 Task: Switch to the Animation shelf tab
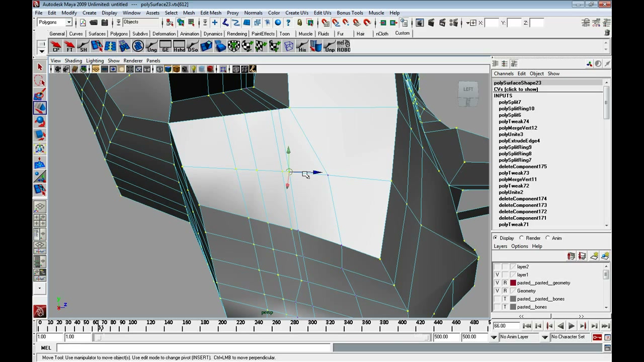(x=189, y=34)
